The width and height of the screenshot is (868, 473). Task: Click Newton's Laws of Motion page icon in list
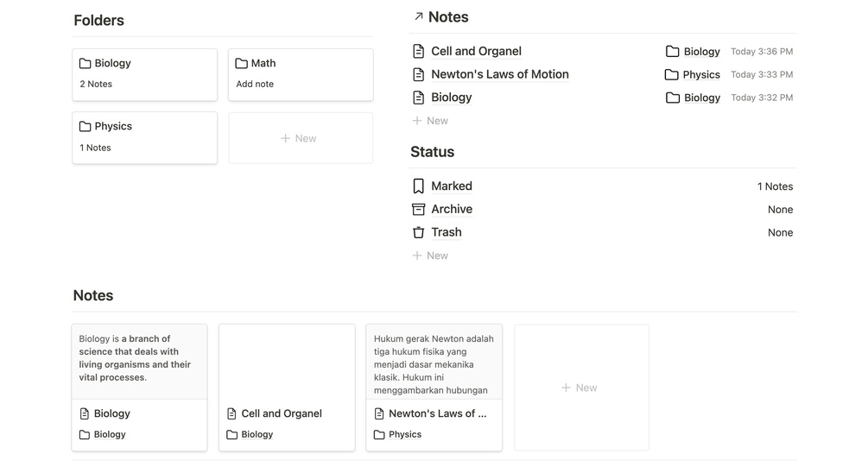pos(419,75)
